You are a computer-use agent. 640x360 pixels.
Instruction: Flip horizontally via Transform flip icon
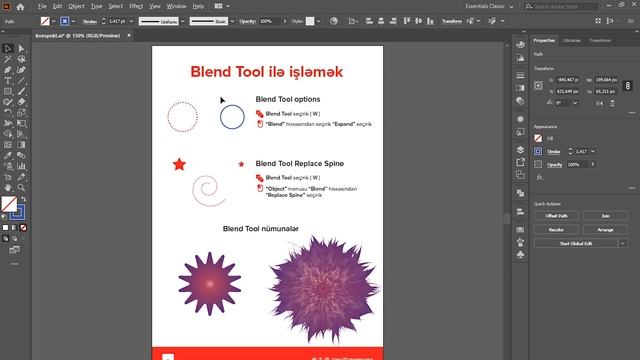click(x=599, y=103)
